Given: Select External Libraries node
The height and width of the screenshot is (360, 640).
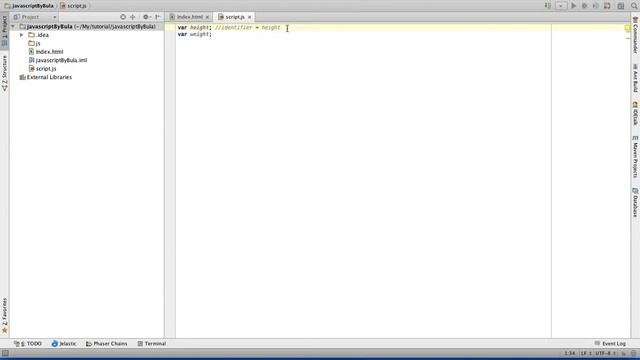Looking at the screenshot, I should [x=46, y=77].
